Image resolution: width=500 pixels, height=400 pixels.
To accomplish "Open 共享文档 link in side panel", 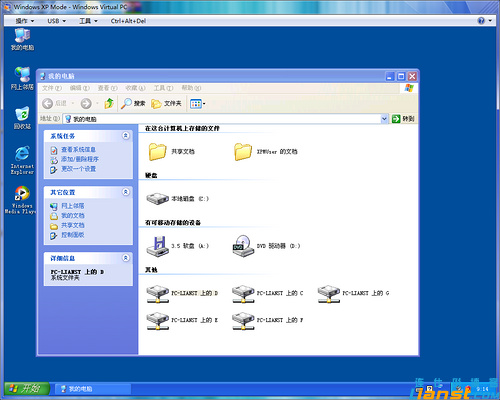I will tap(73, 225).
